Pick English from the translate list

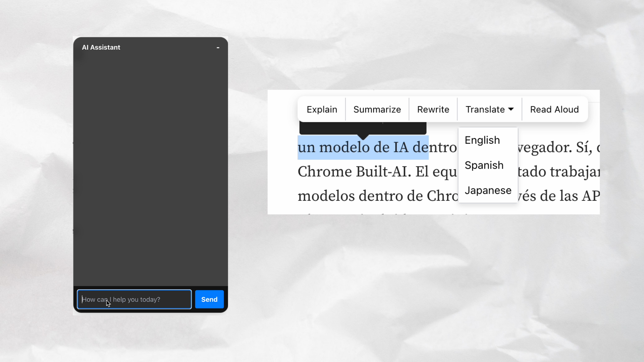pyautogui.click(x=482, y=140)
